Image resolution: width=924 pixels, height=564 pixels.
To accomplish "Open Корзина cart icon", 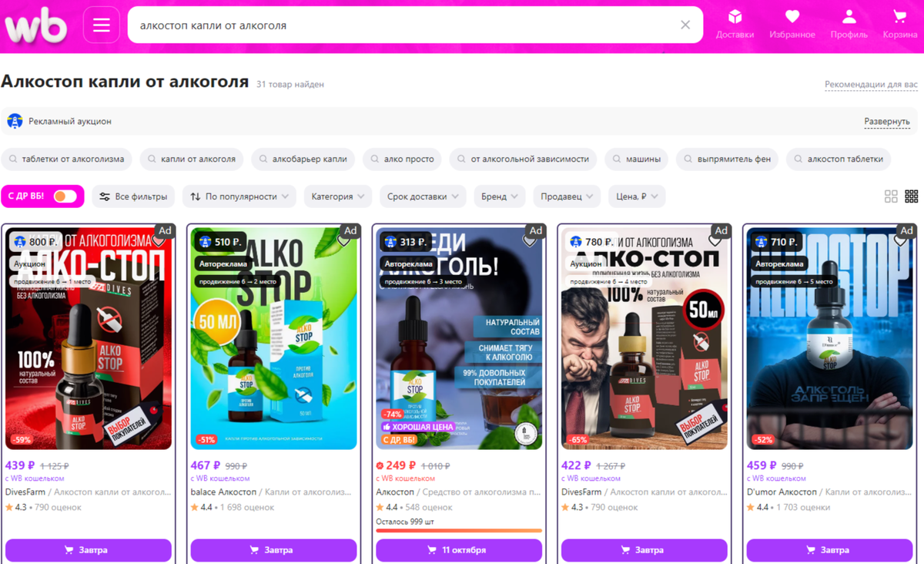I will coord(899,25).
